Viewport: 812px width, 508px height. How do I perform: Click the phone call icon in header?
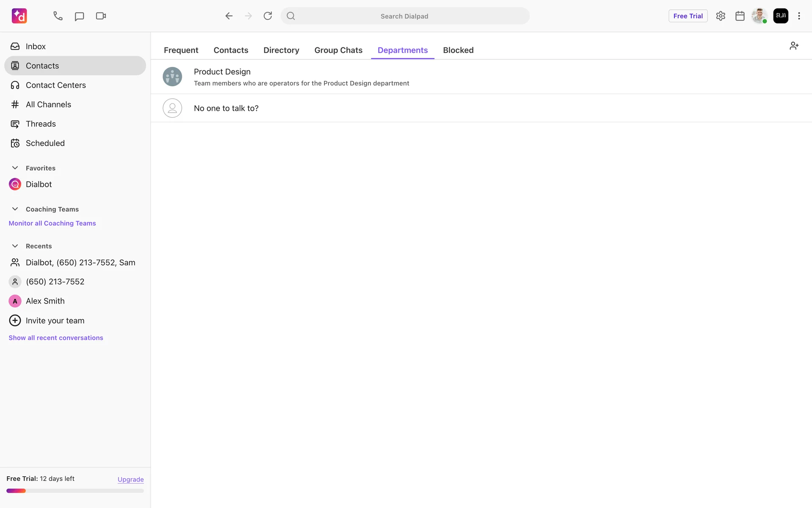coord(58,16)
